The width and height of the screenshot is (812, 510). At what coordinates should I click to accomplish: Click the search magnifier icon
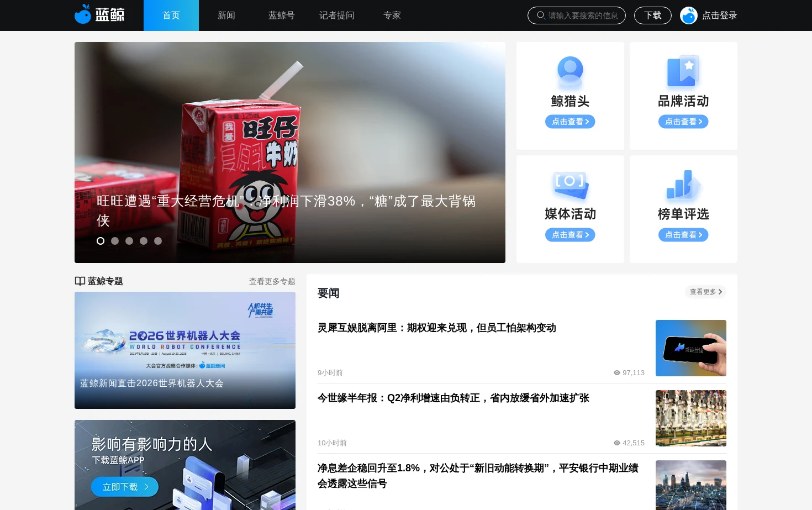541,15
